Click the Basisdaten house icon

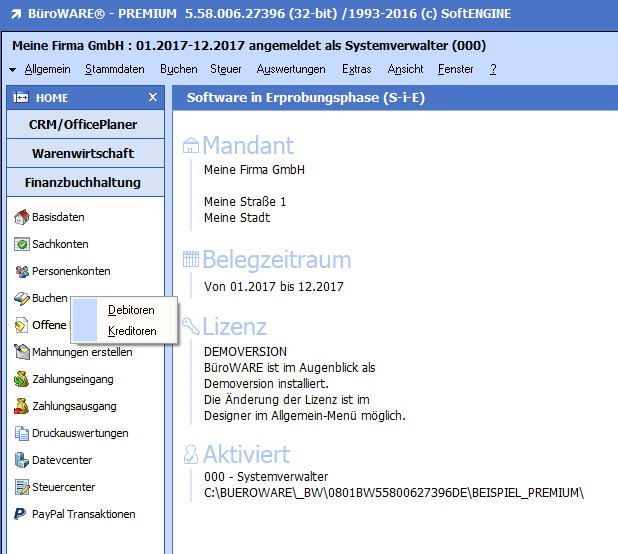(x=22, y=217)
